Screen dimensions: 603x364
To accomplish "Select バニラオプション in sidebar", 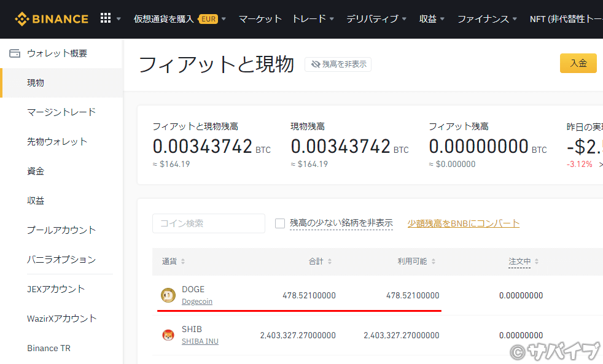I will [61, 260].
